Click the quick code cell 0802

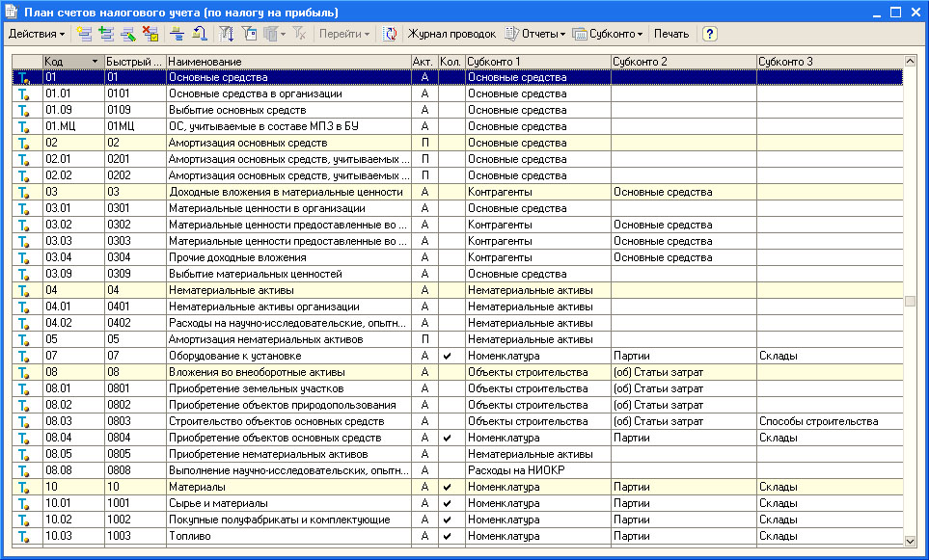coord(135,406)
